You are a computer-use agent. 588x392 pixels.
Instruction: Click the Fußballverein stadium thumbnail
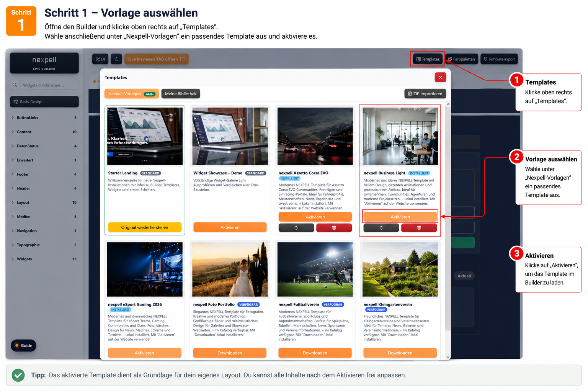(x=315, y=269)
